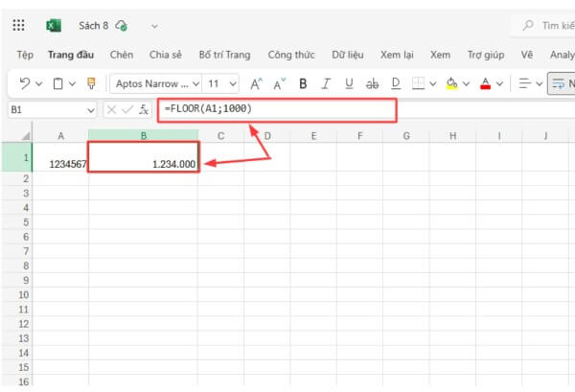
Task: Open the Xem tab
Action: pos(440,55)
